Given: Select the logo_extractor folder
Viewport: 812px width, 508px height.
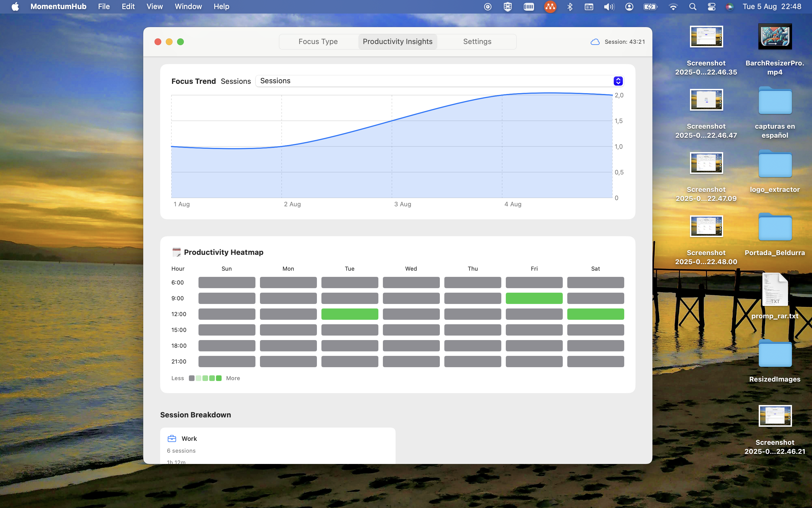Looking at the screenshot, I should [x=775, y=164].
